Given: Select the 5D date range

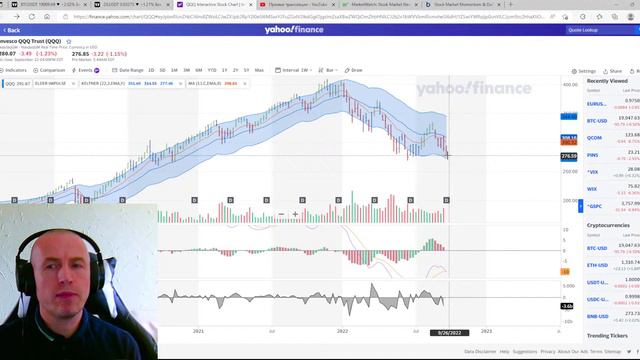Looking at the screenshot, I should (162, 70).
